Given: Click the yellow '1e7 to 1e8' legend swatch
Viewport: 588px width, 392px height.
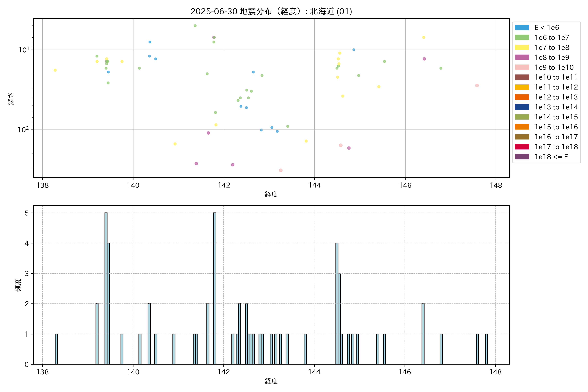Looking at the screenshot, I should point(522,48).
